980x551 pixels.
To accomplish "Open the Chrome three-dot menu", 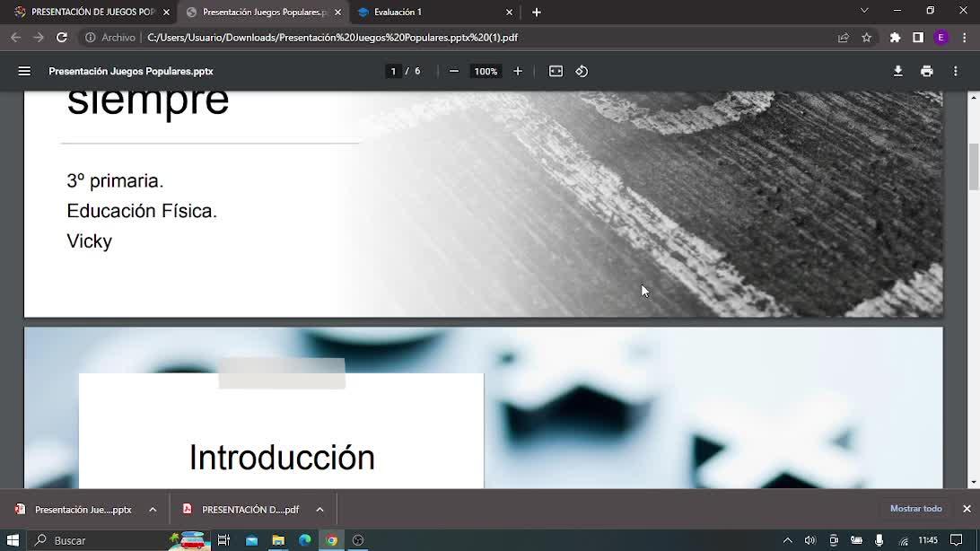I will [x=965, y=38].
